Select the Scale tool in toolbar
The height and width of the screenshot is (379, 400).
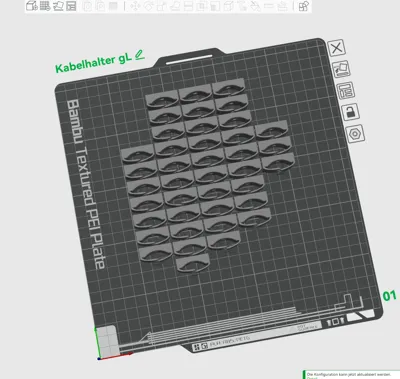pyautogui.click(x=162, y=6)
